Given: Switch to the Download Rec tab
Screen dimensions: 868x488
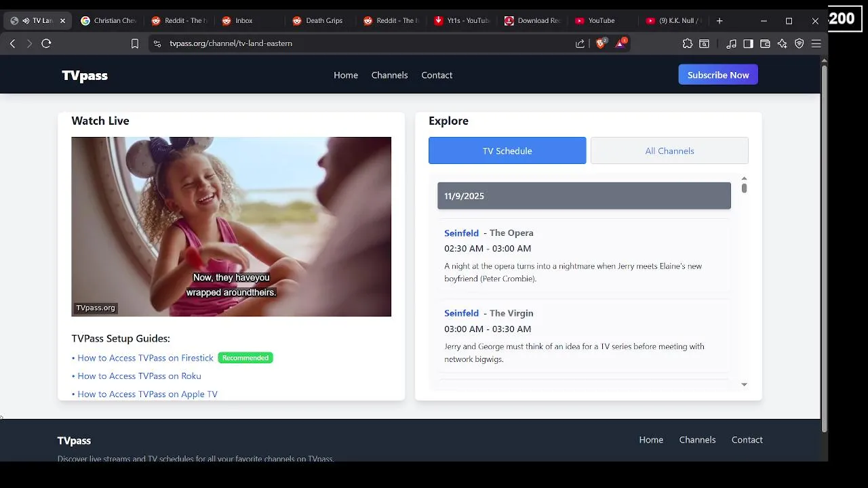Looking at the screenshot, I should click(x=532, y=21).
